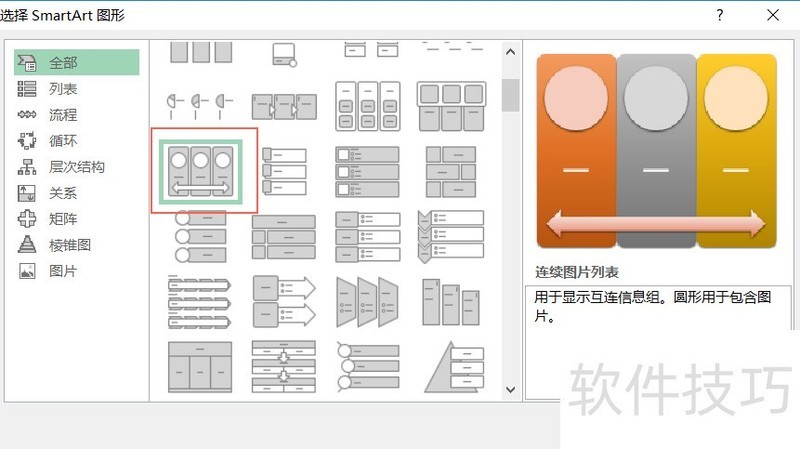Click the gallery scrollbar thumb
This screenshot has width=800, height=449.
(510, 95)
